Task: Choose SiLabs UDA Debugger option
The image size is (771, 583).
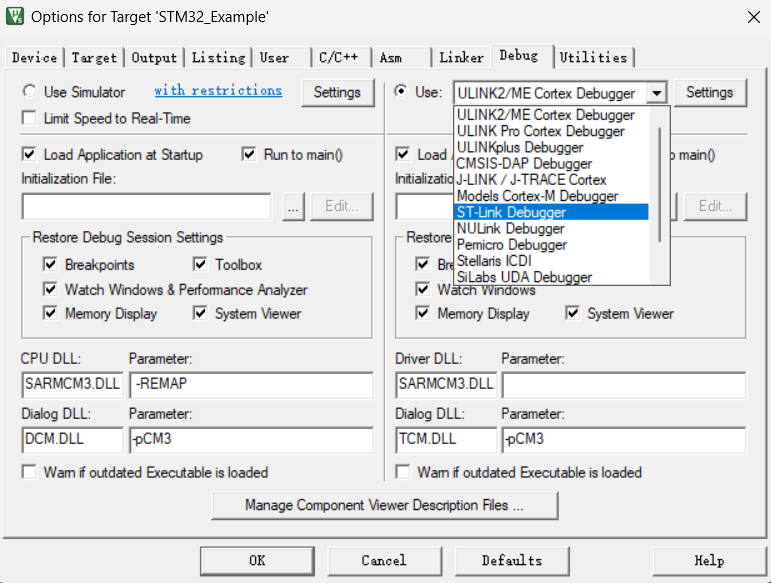Action: click(551, 277)
